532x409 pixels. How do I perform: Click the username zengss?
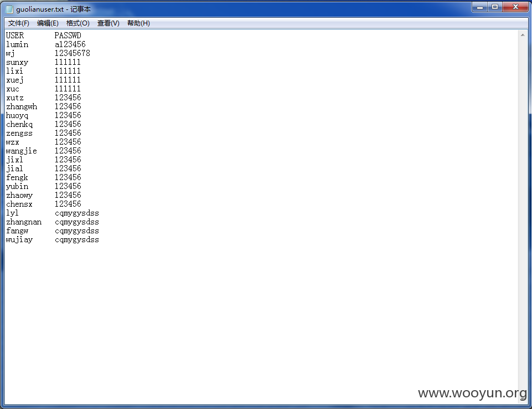click(x=19, y=133)
